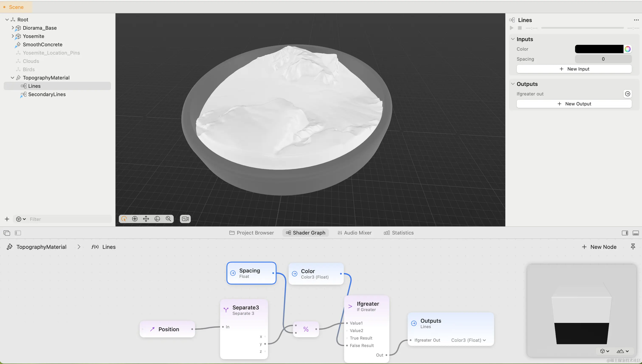Viewport: 642px width, 364px height.
Task: Click the camera view button in viewport
Action: (x=185, y=219)
